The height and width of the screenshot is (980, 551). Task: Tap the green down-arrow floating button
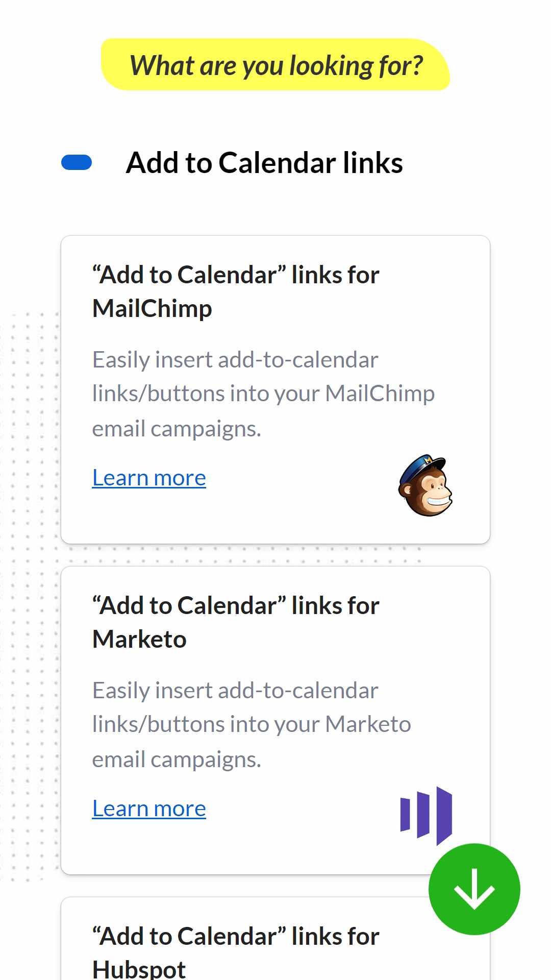point(474,889)
